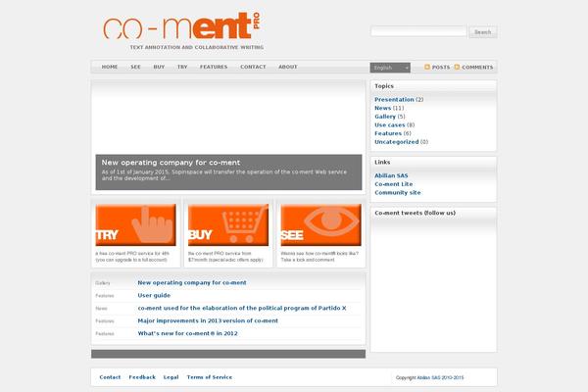Open the TRY hand banner
Screen dimensions: 588x392
(136, 224)
